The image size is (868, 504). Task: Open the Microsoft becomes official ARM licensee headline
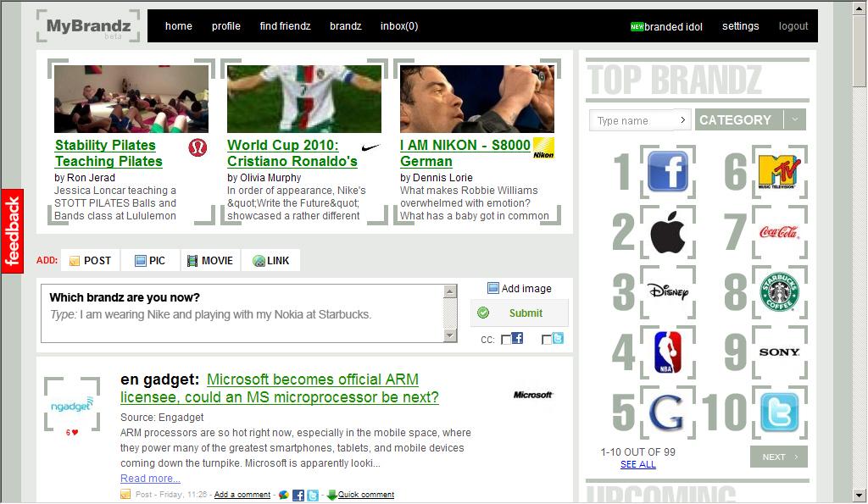click(x=280, y=388)
